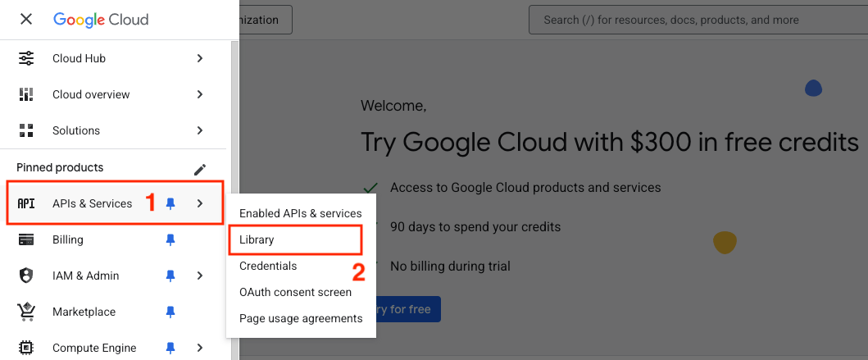Image resolution: width=868 pixels, height=360 pixels.
Task: Unpin APIs & Services from pinned products
Action: tap(170, 203)
